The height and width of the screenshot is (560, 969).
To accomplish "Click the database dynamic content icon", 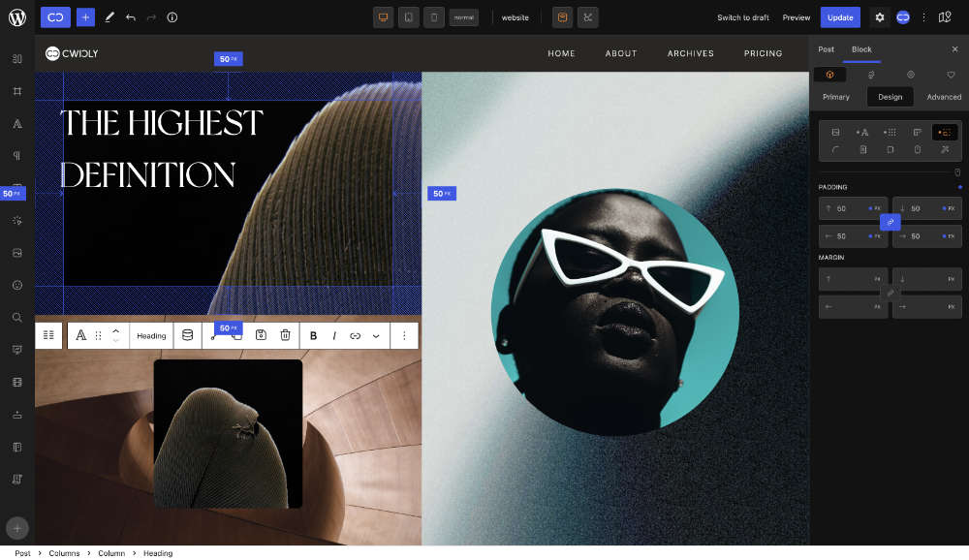I will pos(187,335).
